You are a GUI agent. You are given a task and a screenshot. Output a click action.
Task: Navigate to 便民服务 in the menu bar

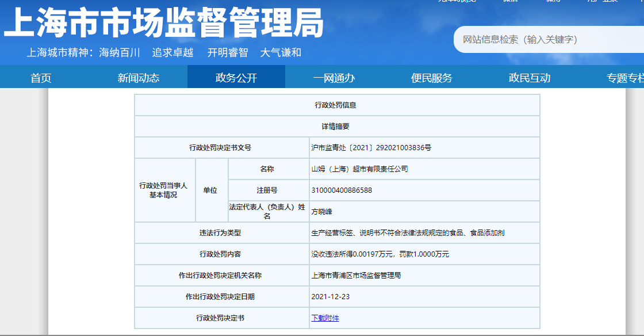pos(432,78)
